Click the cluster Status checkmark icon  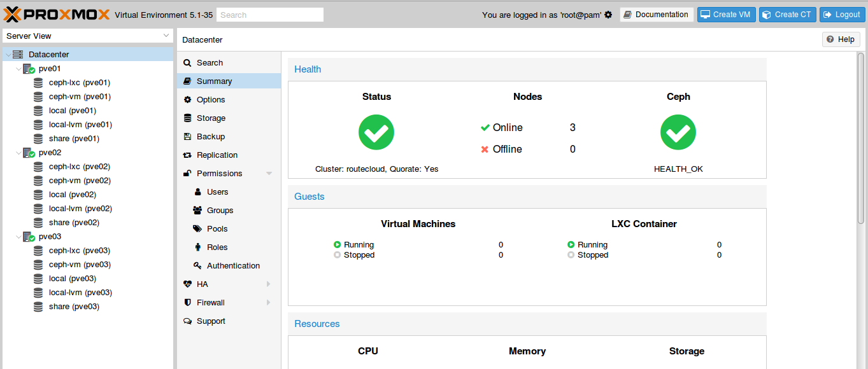pyautogui.click(x=376, y=132)
